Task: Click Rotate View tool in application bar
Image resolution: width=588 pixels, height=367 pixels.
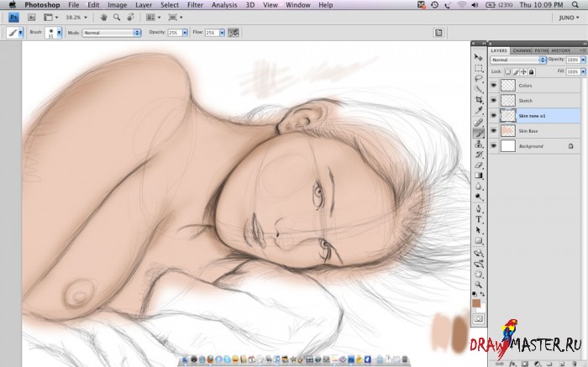Action: coord(130,18)
